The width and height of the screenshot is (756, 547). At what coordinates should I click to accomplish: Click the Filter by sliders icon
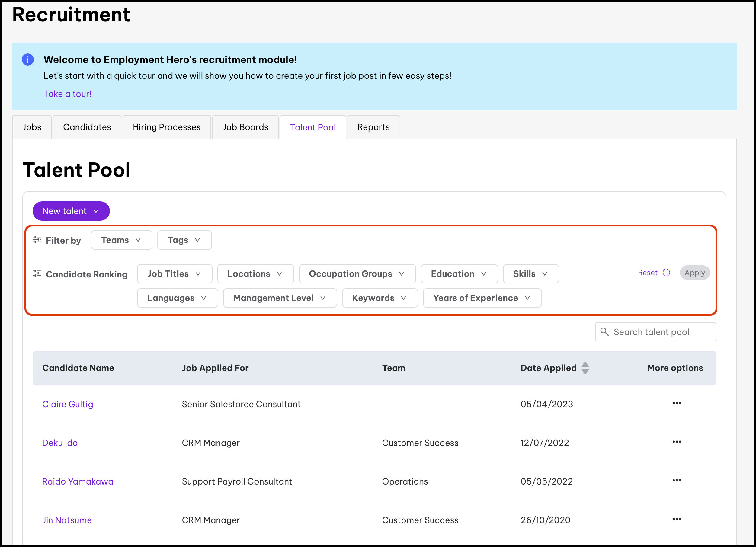(37, 240)
